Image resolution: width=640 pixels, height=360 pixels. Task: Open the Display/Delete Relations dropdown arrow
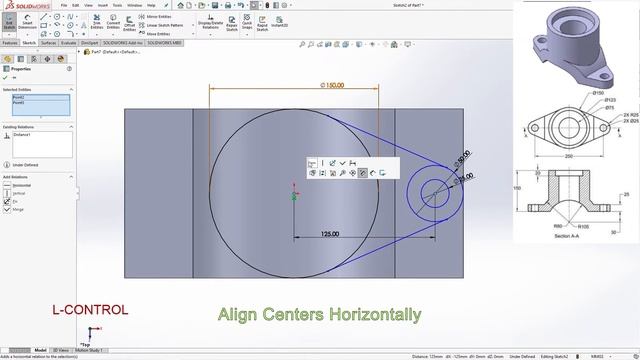click(x=210, y=34)
